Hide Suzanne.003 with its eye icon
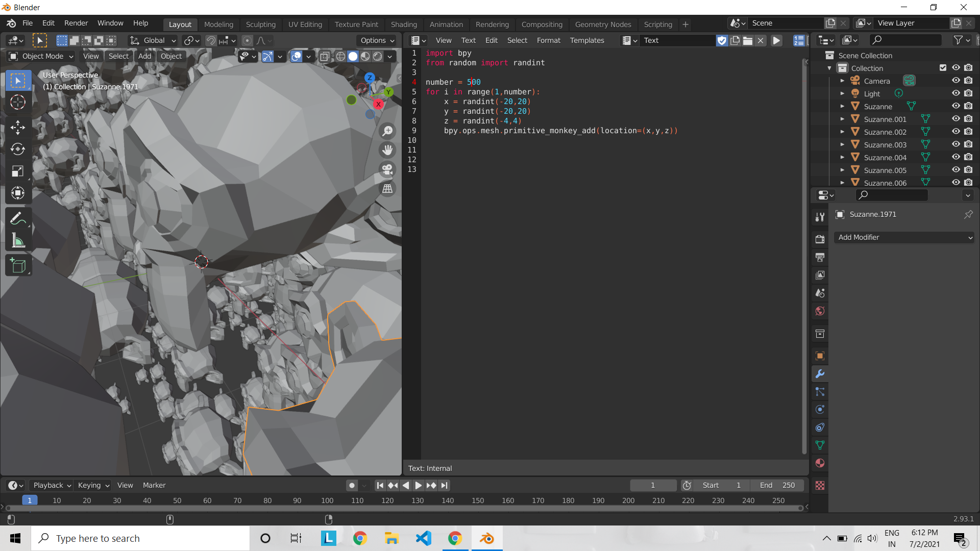980x551 pixels. pyautogui.click(x=955, y=144)
